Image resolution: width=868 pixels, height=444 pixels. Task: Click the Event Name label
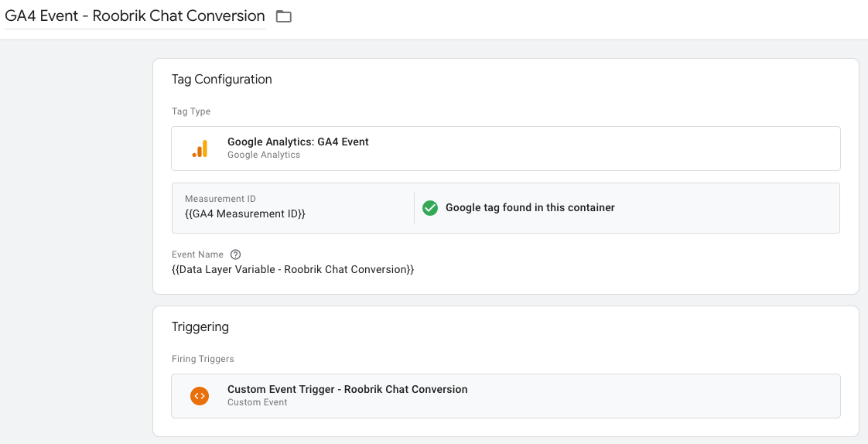pyautogui.click(x=197, y=254)
